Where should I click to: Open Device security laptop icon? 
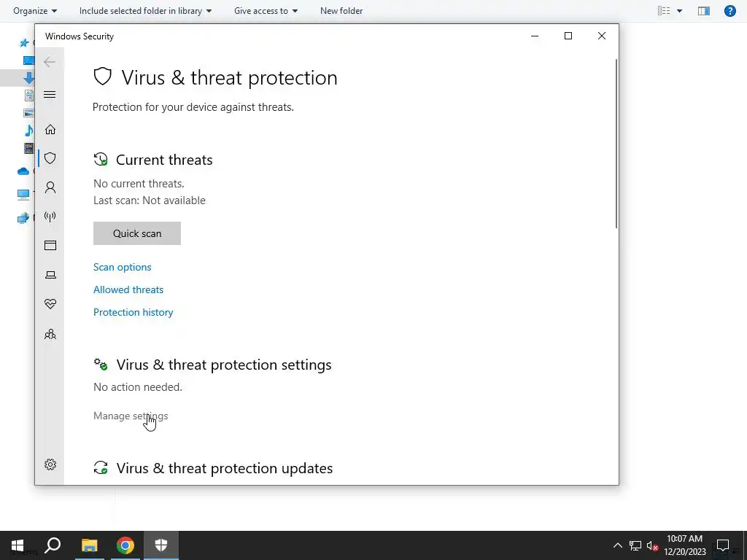coord(50,275)
